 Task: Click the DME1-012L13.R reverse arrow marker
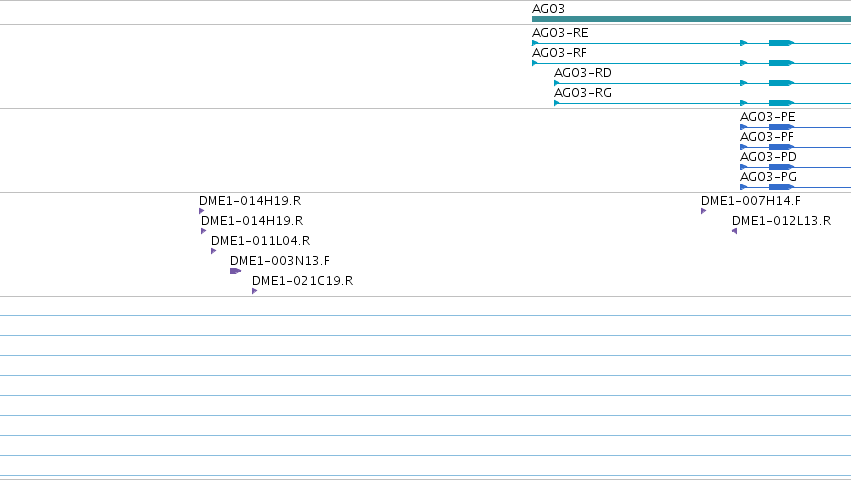tap(734, 231)
